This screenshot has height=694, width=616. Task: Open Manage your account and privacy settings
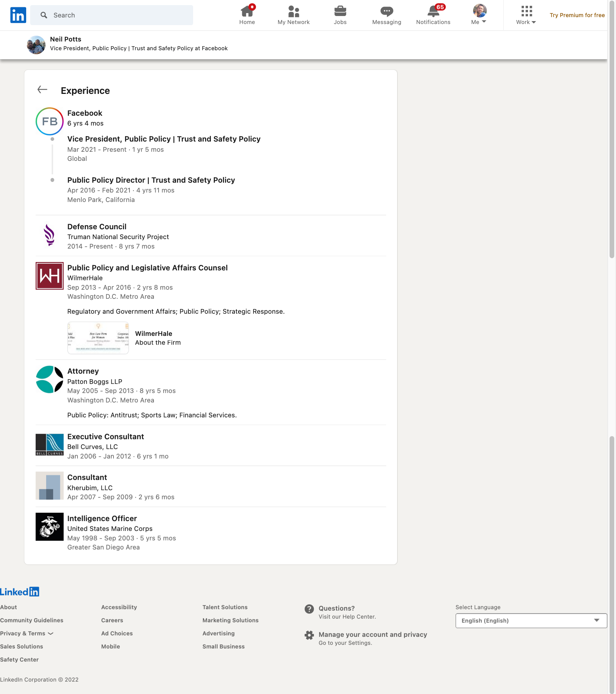click(372, 634)
